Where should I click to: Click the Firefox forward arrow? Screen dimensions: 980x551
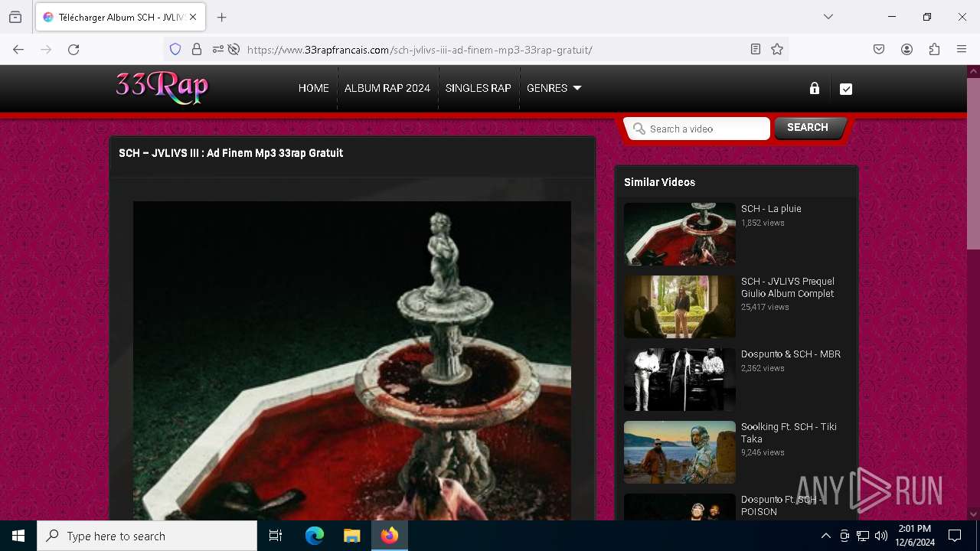(46, 49)
